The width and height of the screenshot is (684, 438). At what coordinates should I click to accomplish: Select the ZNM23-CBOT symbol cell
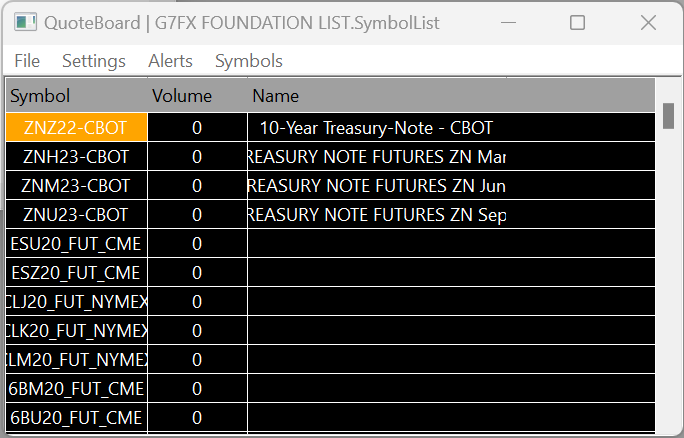click(76, 186)
